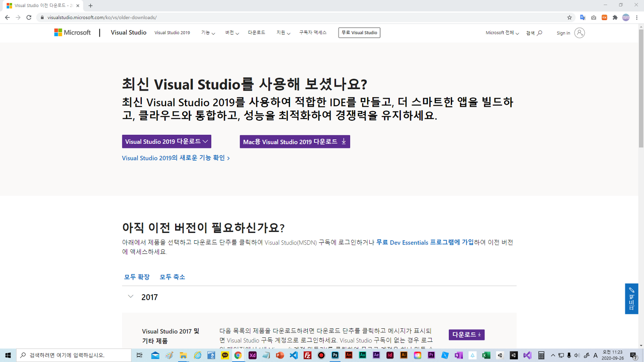Select the Visual Studio 이전 다운로드 tab
The height and width of the screenshot is (362, 644).
[43, 6]
